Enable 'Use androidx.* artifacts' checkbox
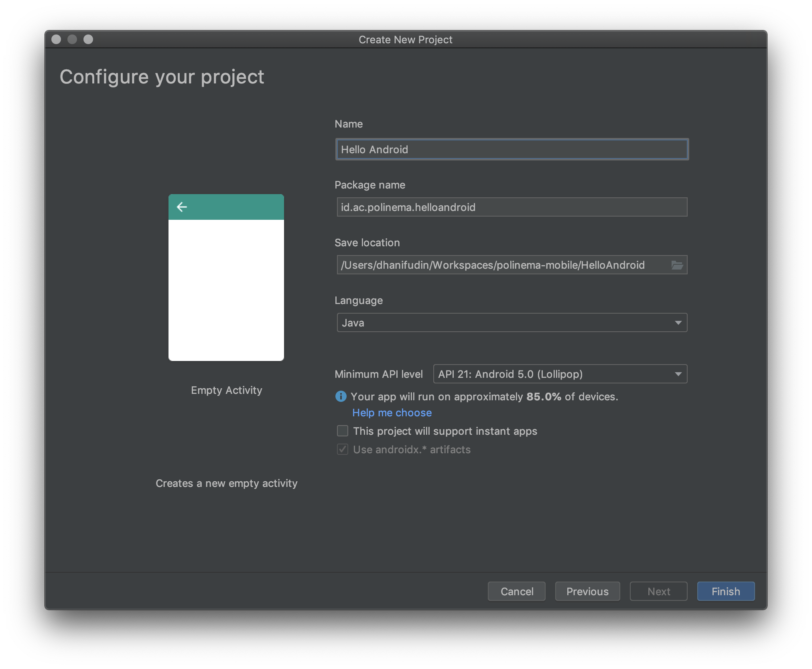This screenshot has width=812, height=669. click(341, 449)
